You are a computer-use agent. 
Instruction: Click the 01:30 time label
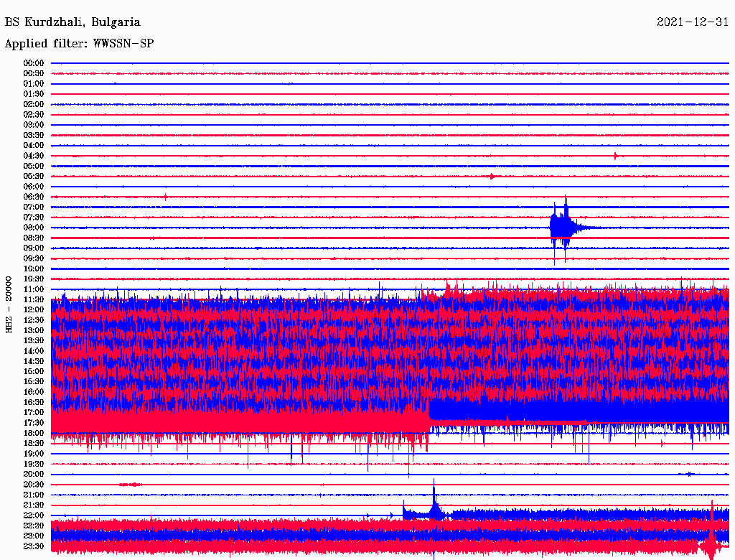point(34,94)
